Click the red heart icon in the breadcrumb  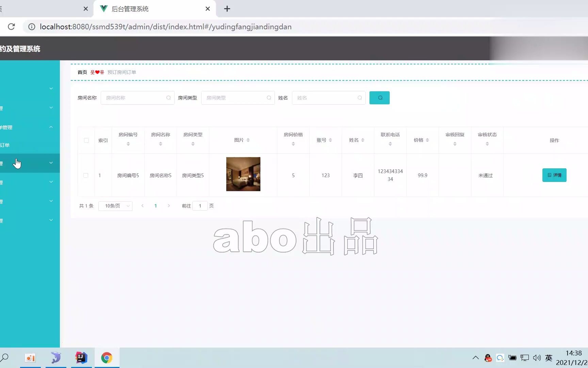[x=97, y=72]
